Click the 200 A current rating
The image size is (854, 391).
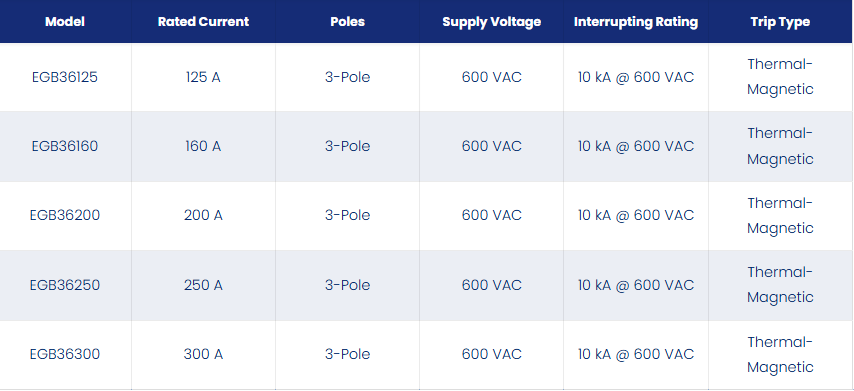point(203,216)
